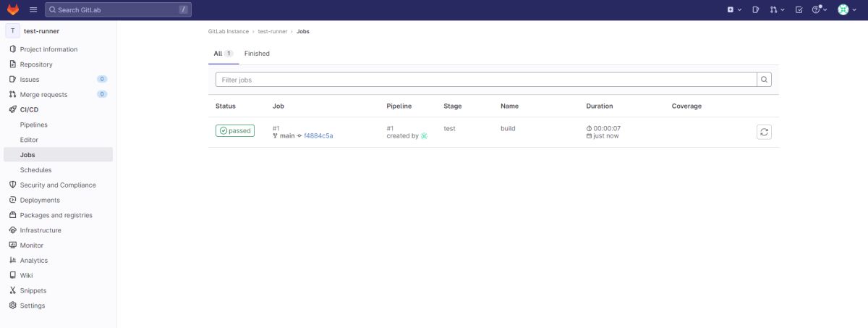Click the Wiki book icon
This screenshot has width=868, height=328.
point(12,275)
